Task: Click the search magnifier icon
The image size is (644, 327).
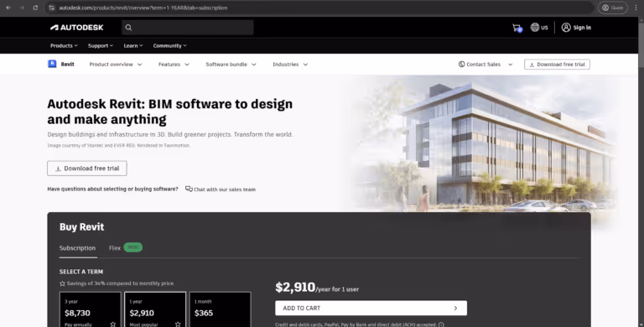Action: 128,28
